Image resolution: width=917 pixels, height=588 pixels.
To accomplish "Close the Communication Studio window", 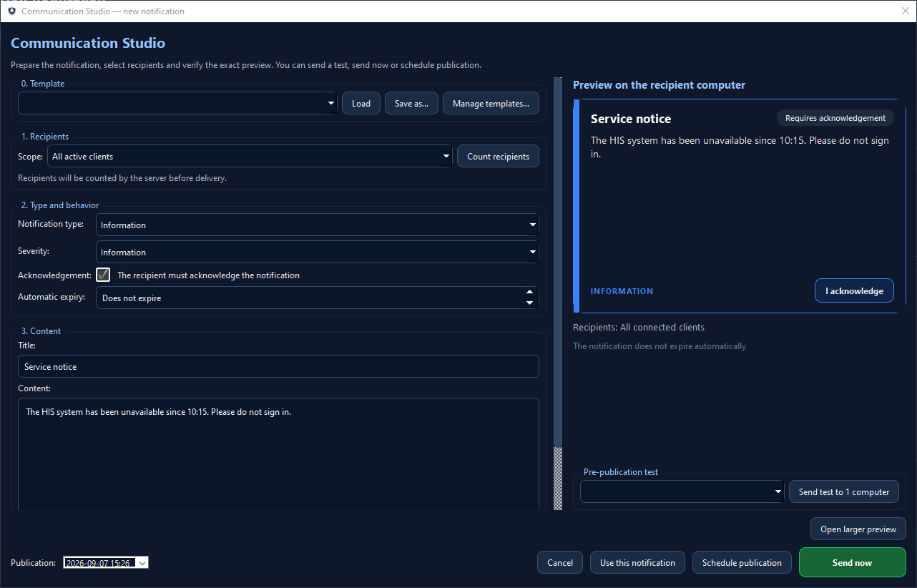I will tap(905, 11).
